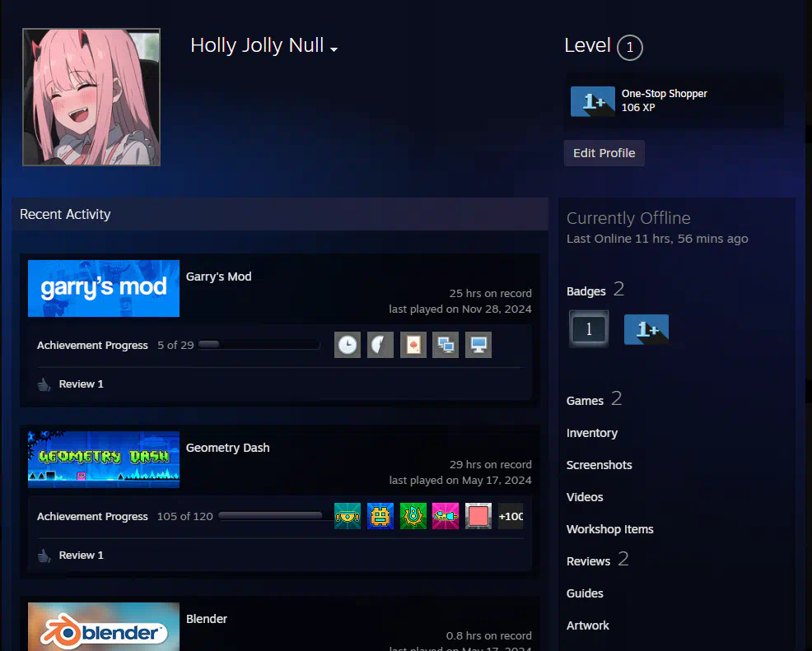This screenshot has width=812, height=651.
Task: Click the "Recent Activity" heading
Action: tap(65, 214)
